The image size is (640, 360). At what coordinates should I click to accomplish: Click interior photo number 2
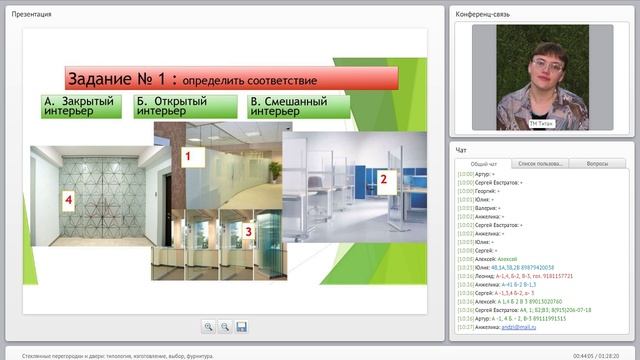pyautogui.click(x=355, y=187)
